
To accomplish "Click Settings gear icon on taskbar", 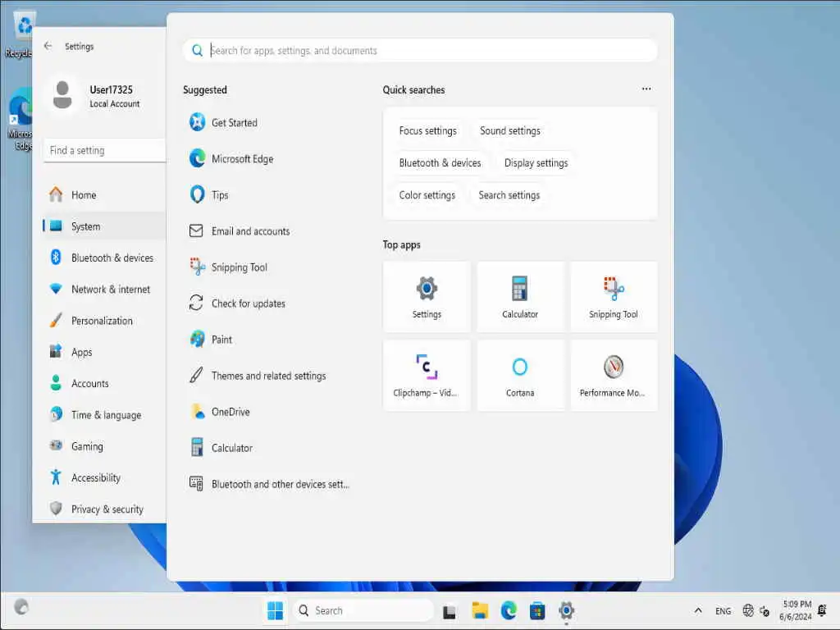I will click(x=566, y=610).
